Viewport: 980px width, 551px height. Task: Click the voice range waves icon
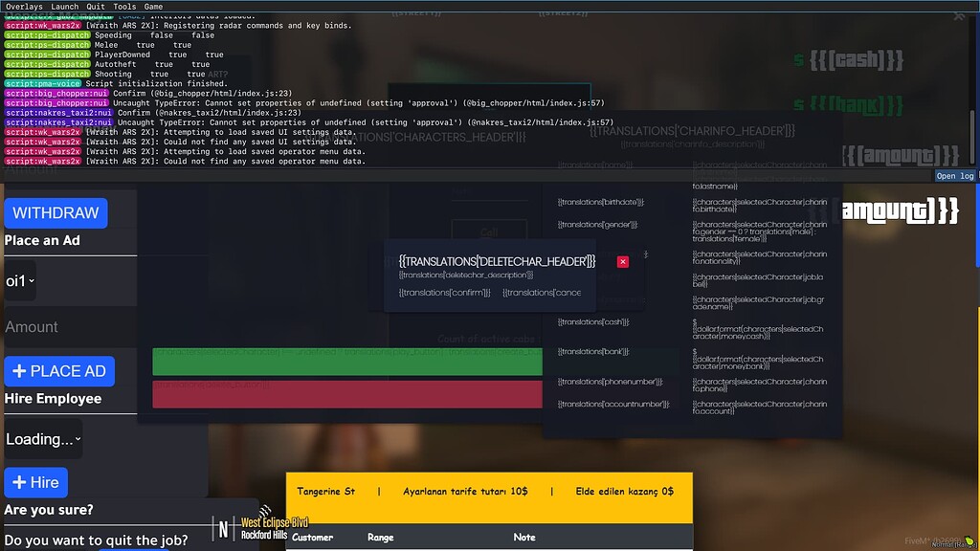[266, 511]
